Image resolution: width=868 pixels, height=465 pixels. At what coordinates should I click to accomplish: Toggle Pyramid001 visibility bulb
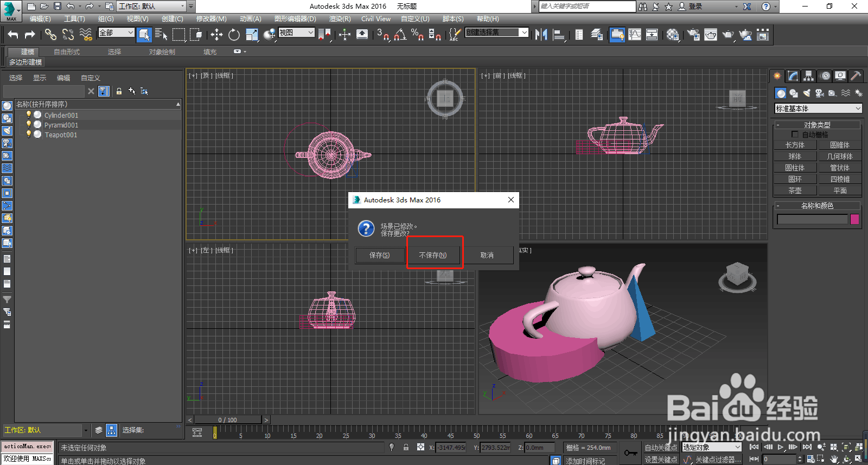[29, 124]
